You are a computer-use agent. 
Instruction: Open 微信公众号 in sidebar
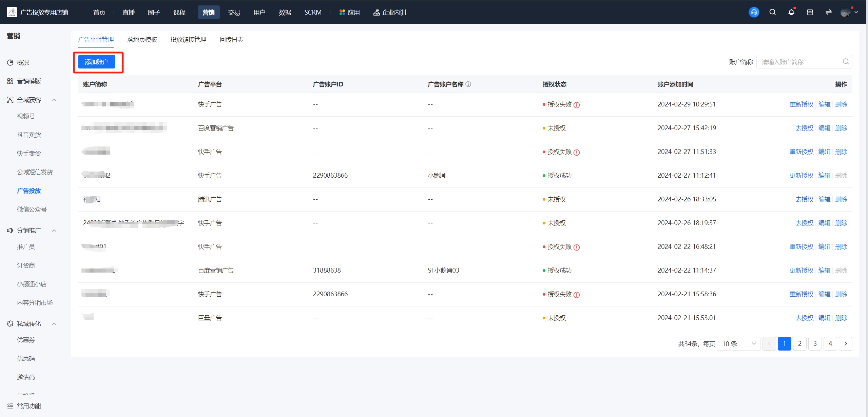pos(32,209)
